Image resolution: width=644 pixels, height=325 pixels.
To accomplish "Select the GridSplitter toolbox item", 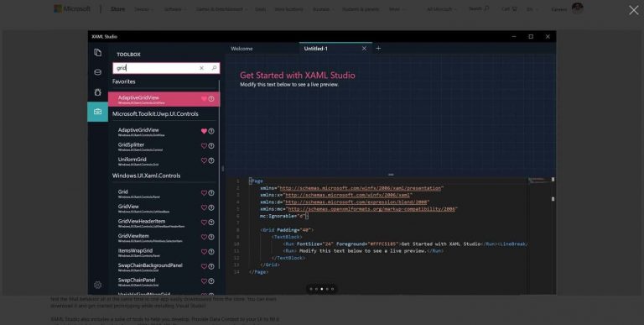I will [163, 146].
